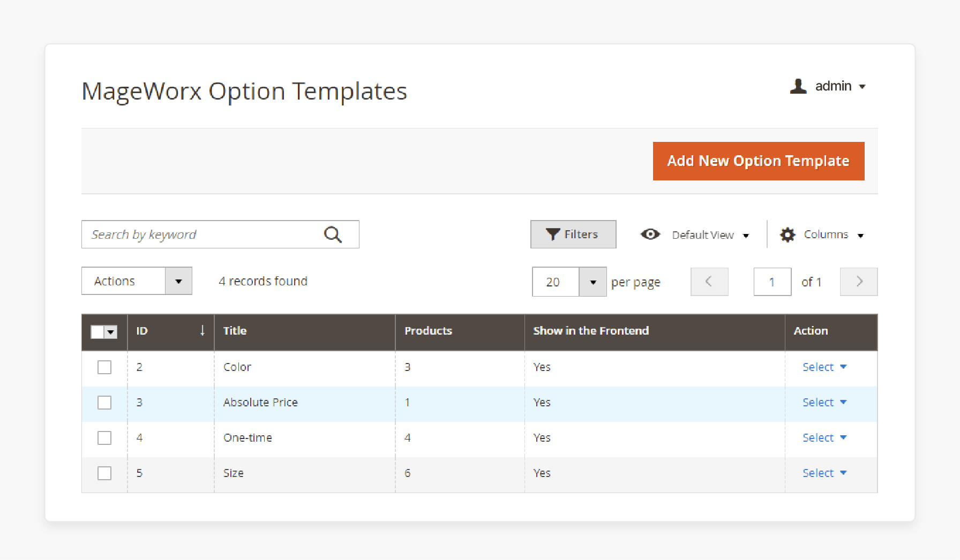The image size is (960, 560).
Task: Click the 4 records found text
Action: tap(263, 281)
